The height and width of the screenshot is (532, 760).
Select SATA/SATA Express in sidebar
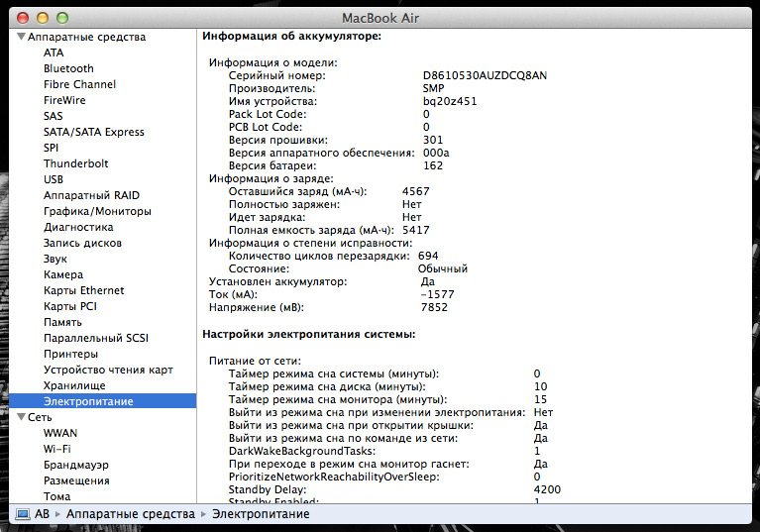tap(93, 132)
